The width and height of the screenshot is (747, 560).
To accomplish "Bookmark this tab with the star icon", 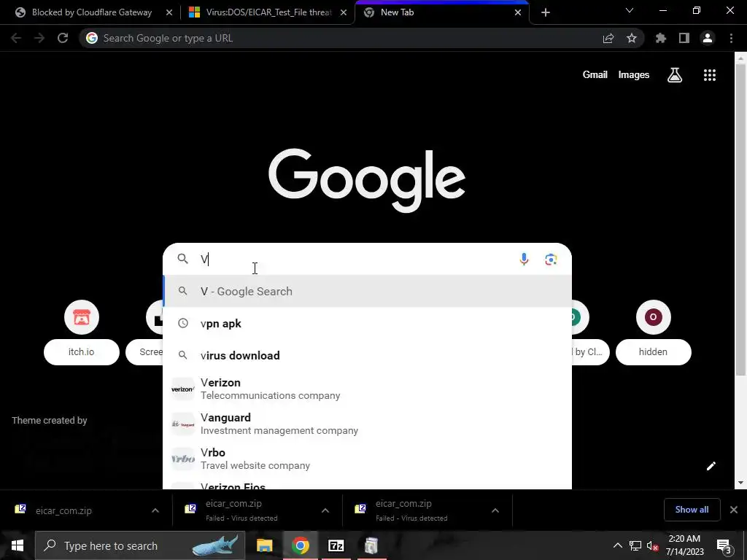I will coord(632,38).
